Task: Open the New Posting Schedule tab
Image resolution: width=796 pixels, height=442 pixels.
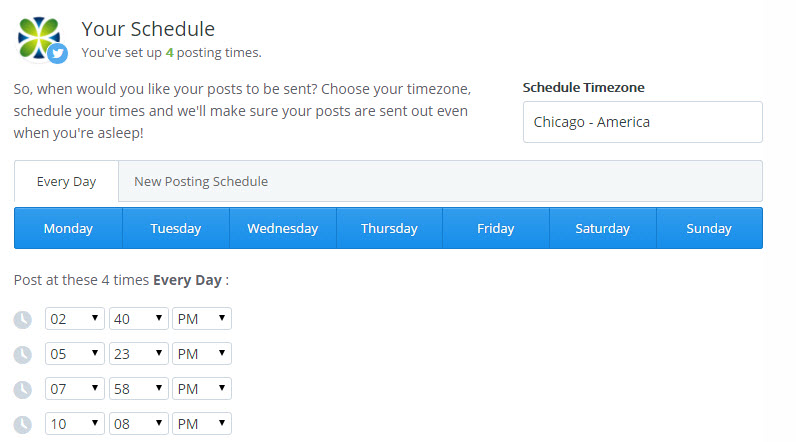Action: point(201,182)
